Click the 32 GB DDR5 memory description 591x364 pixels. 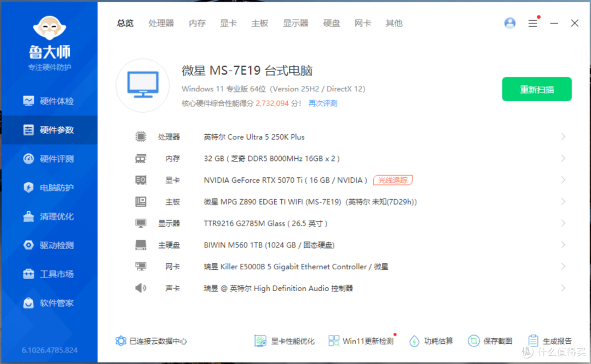[272, 159]
